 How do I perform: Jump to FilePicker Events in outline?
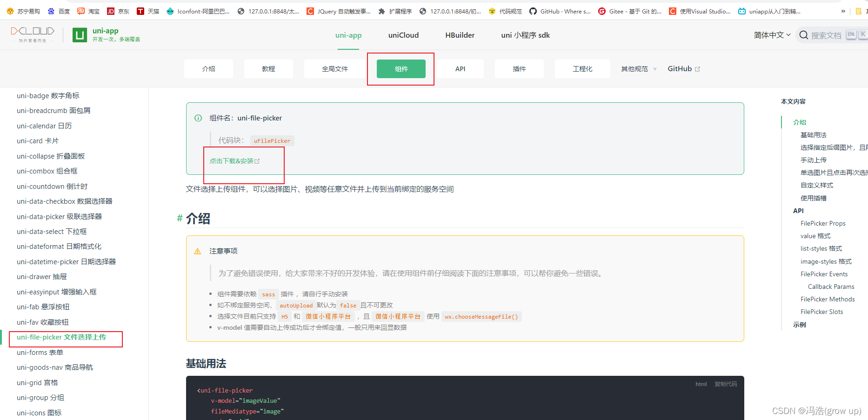click(x=824, y=274)
